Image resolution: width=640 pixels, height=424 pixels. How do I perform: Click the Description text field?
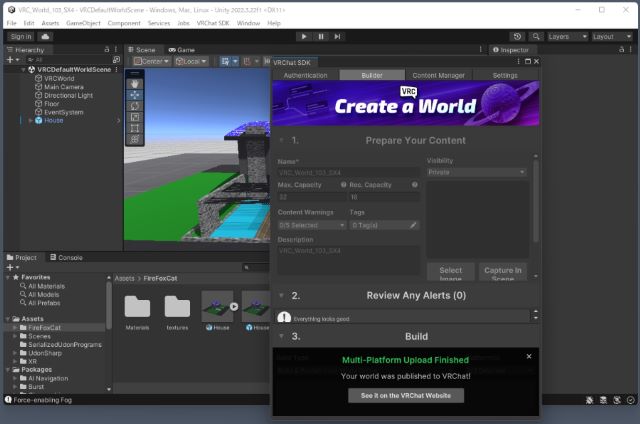click(349, 260)
